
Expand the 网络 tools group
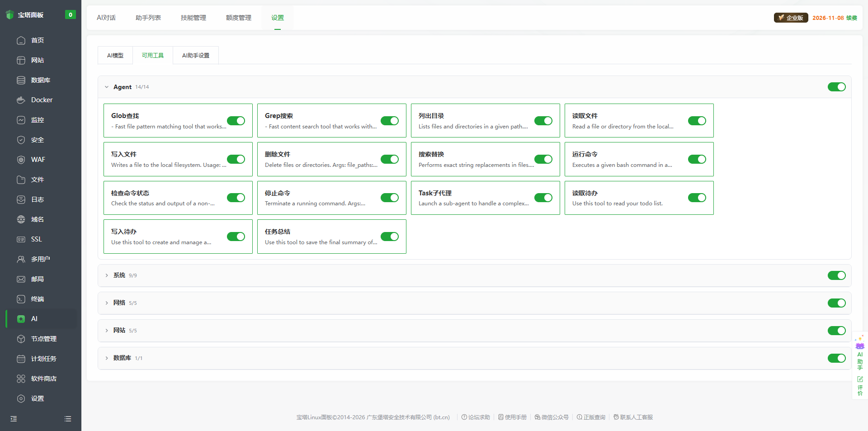107,303
